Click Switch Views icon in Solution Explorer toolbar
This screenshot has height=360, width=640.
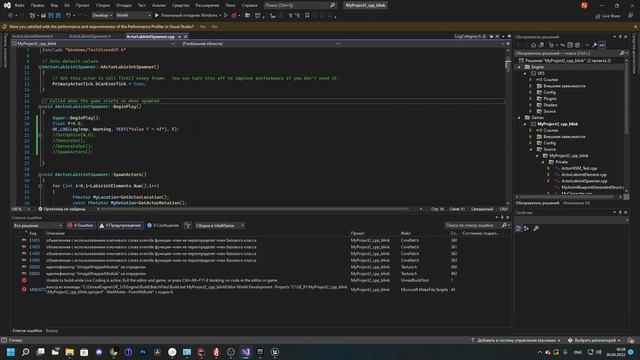coord(541,45)
